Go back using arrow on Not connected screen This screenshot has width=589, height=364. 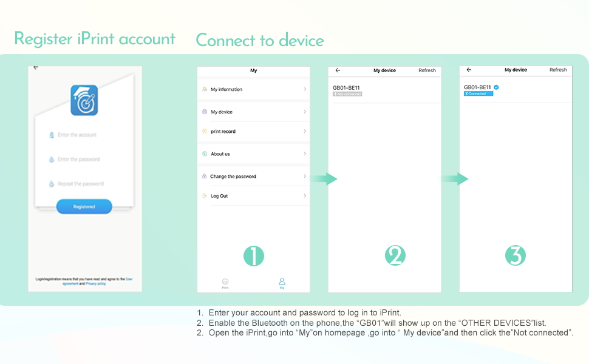(x=338, y=70)
